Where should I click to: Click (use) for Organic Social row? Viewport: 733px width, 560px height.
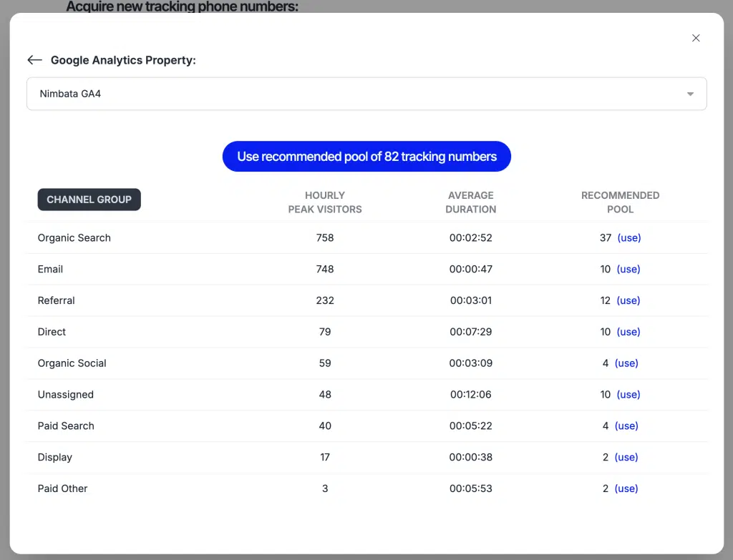coord(626,363)
